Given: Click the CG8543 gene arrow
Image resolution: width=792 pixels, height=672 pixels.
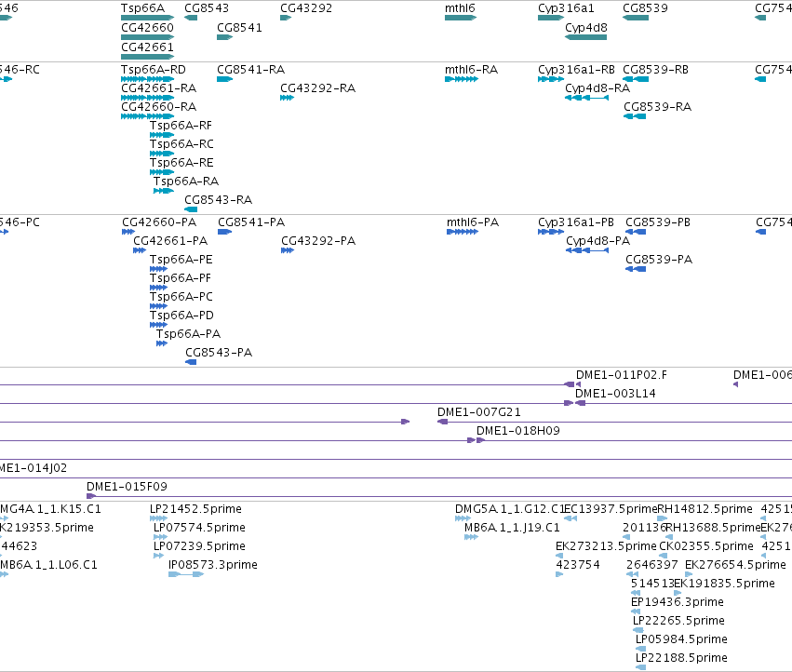Looking at the screenshot, I should 191,18.
